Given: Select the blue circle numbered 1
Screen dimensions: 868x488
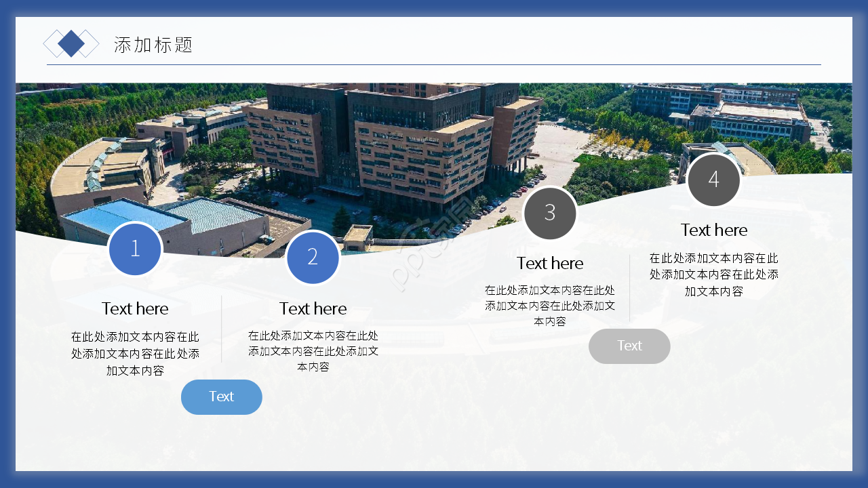Looking at the screenshot, I should (135, 249).
